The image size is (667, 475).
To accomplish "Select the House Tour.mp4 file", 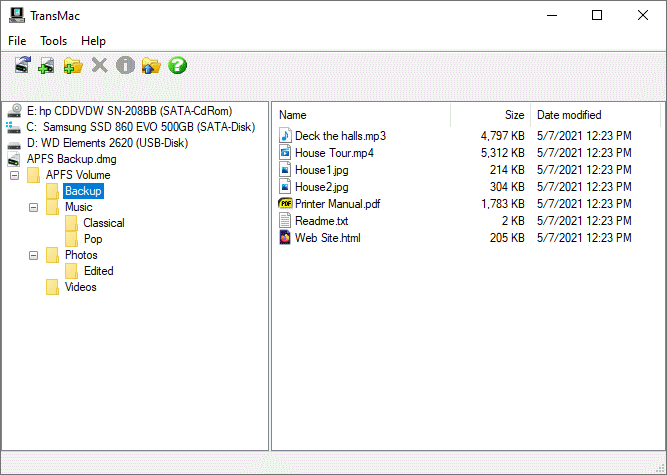I will click(x=334, y=153).
